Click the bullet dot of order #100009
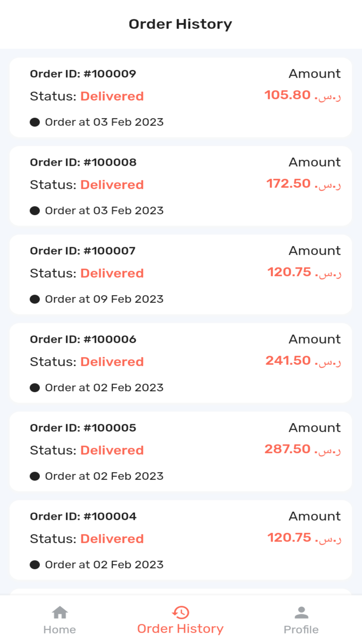 pyautogui.click(x=35, y=122)
